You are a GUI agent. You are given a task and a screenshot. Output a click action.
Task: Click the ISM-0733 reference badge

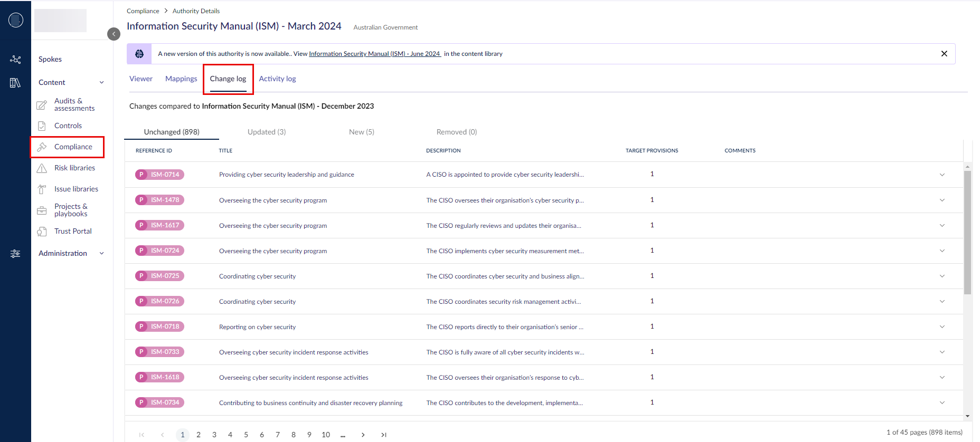click(x=159, y=352)
